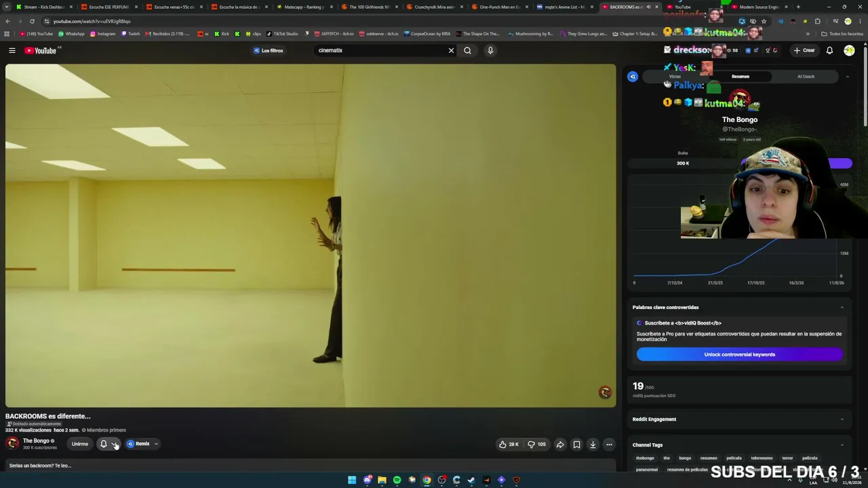This screenshot has width=868, height=488.
Task: Open Spotify from the taskbar
Action: point(397,480)
